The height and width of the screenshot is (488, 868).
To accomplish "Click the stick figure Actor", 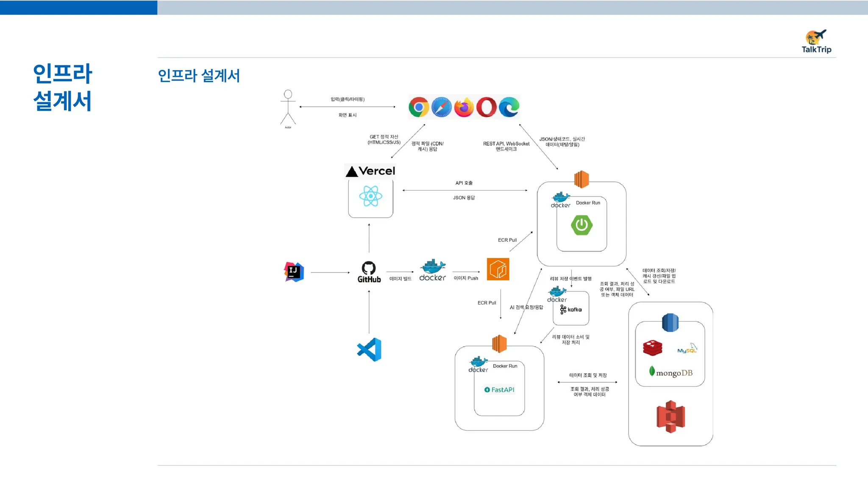I will (x=288, y=108).
